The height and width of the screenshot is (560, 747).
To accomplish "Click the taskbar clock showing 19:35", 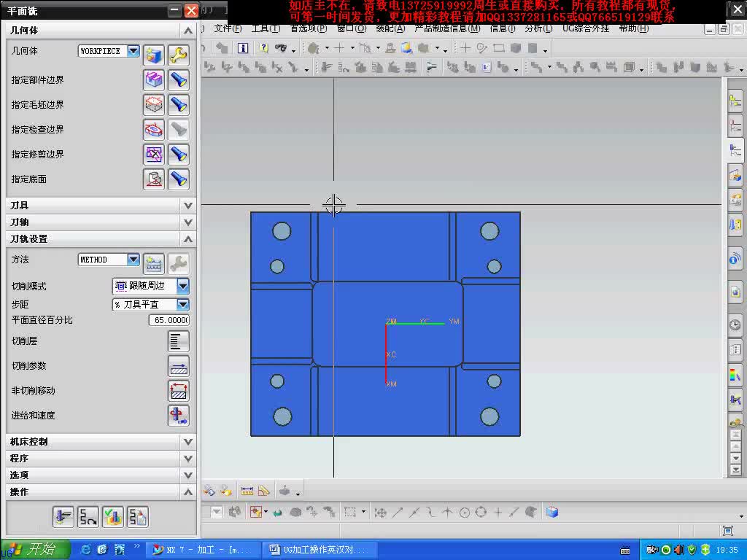I will tap(727, 550).
